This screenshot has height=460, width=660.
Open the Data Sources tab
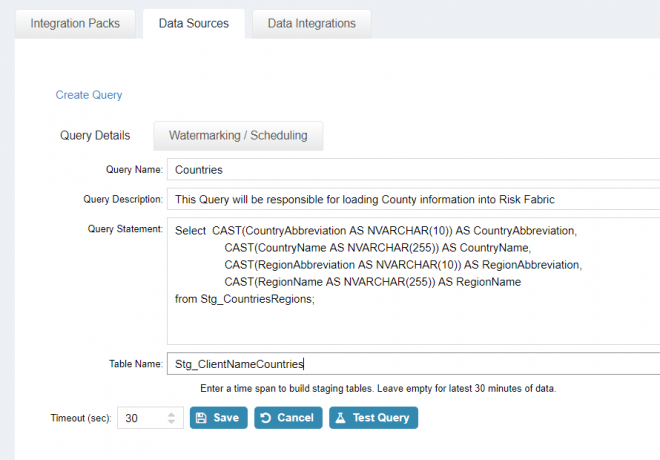(193, 24)
